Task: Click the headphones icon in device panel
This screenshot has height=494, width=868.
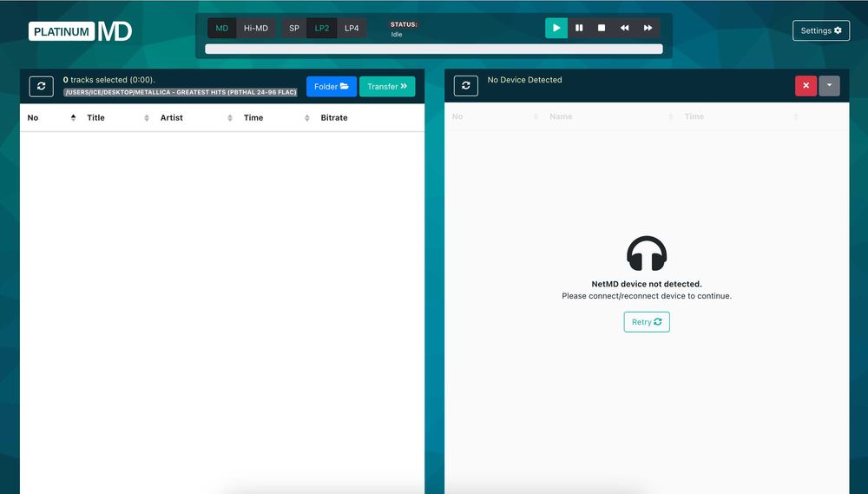Action: tap(647, 254)
